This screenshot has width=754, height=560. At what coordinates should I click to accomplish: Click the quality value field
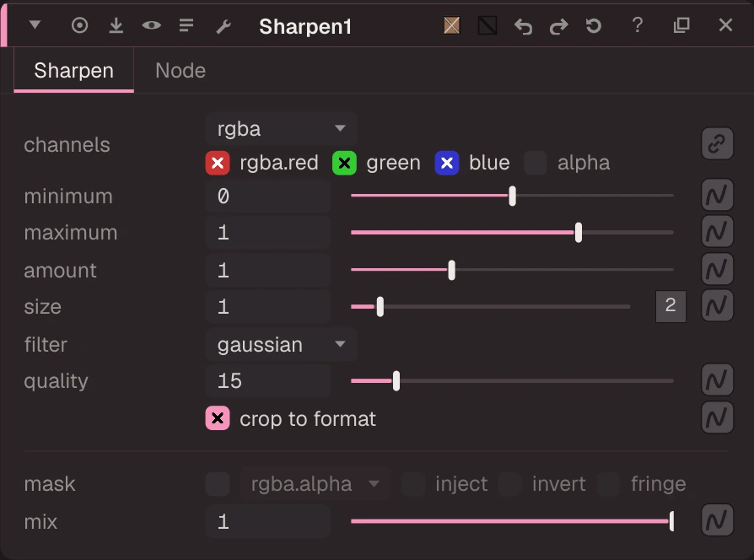point(268,381)
